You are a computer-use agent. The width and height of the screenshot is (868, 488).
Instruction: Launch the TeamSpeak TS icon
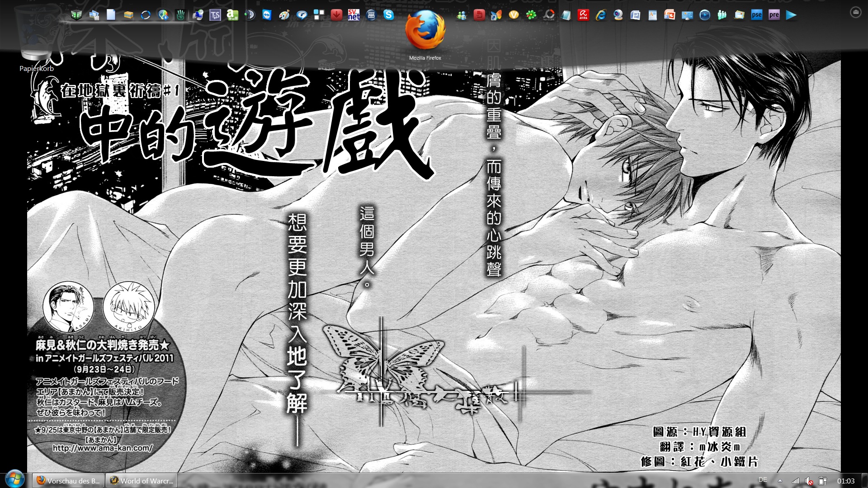coord(215,15)
